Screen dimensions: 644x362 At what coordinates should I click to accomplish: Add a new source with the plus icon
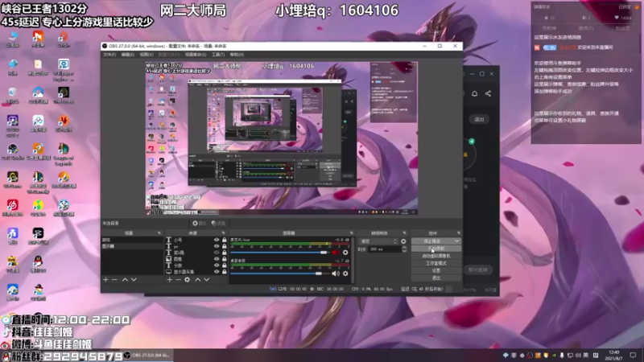point(169,279)
